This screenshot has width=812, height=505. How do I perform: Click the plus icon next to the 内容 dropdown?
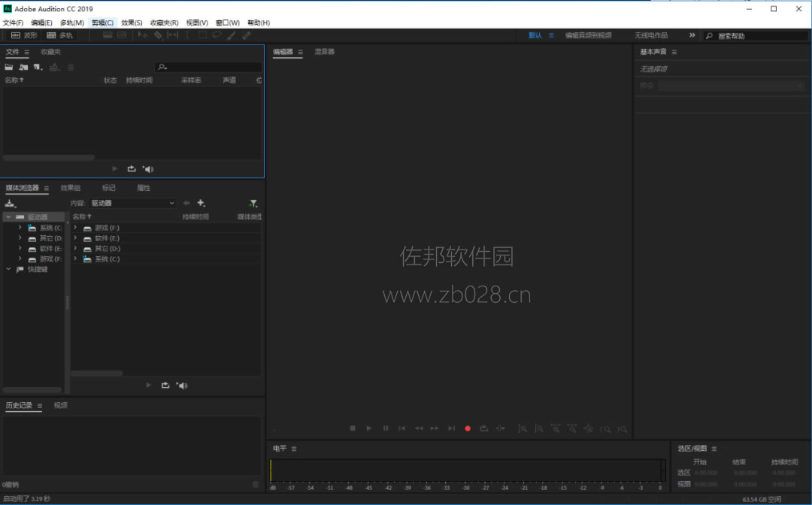click(x=201, y=203)
